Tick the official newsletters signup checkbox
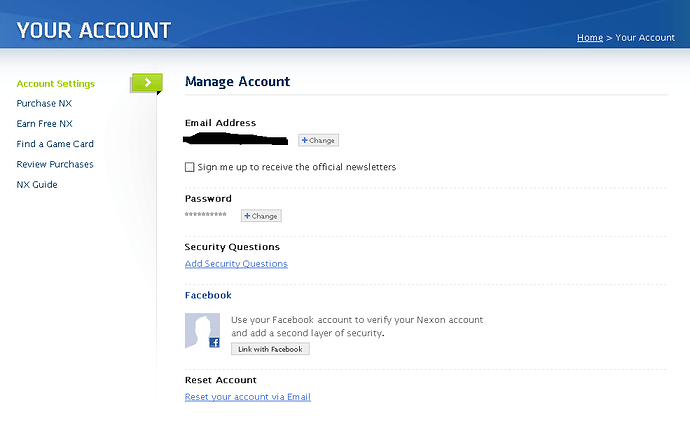Image resolution: width=690 pixels, height=435 pixels. tap(190, 167)
